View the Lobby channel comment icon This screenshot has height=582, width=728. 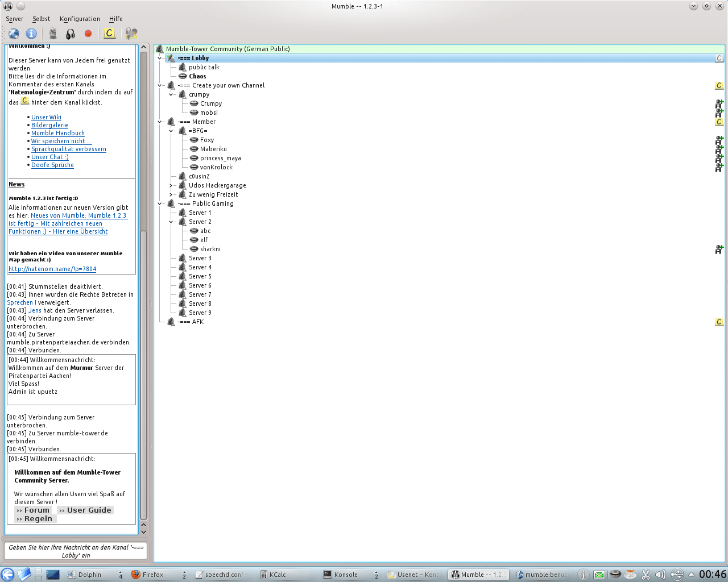719,57
